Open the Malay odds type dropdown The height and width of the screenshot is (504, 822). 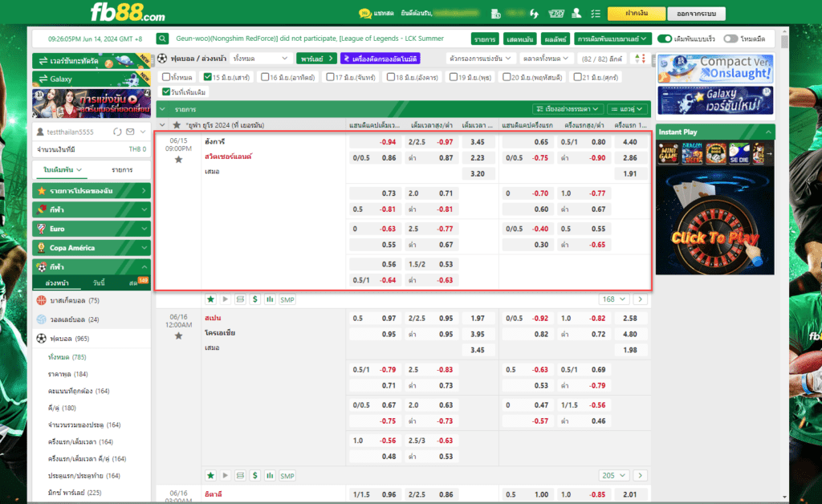[x=612, y=39]
